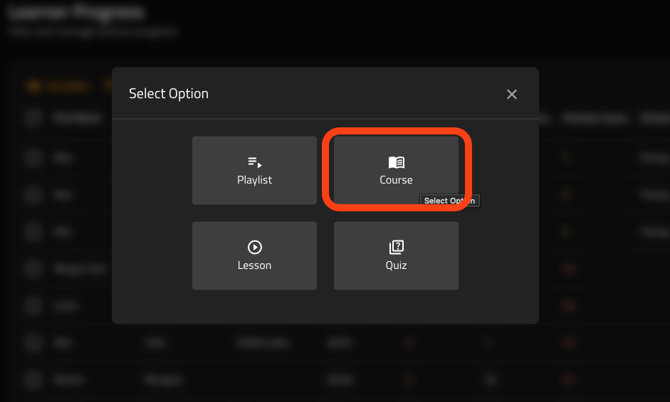Click the open book Course icon

tap(396, 162)
